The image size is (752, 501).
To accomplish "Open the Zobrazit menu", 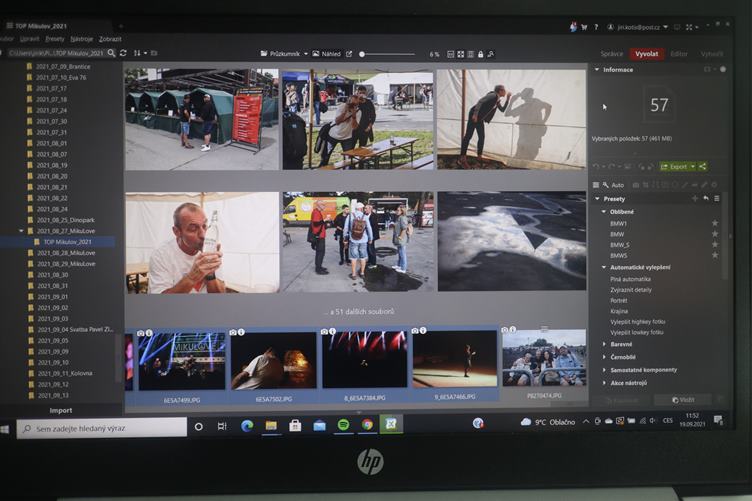I will tap(110, 39).
